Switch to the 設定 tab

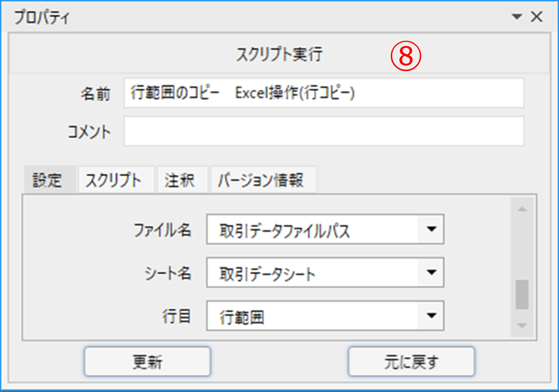click(x=48, y=180)
